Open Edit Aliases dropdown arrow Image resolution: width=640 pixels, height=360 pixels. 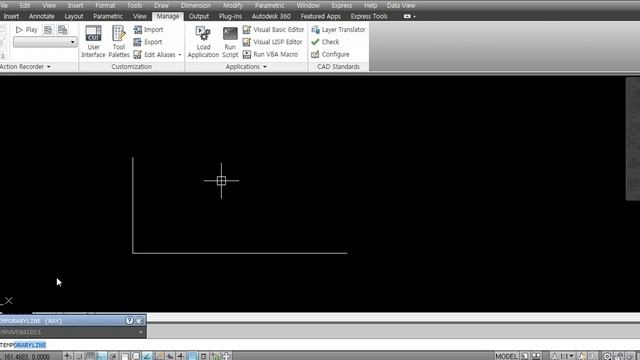click(180, 55)
